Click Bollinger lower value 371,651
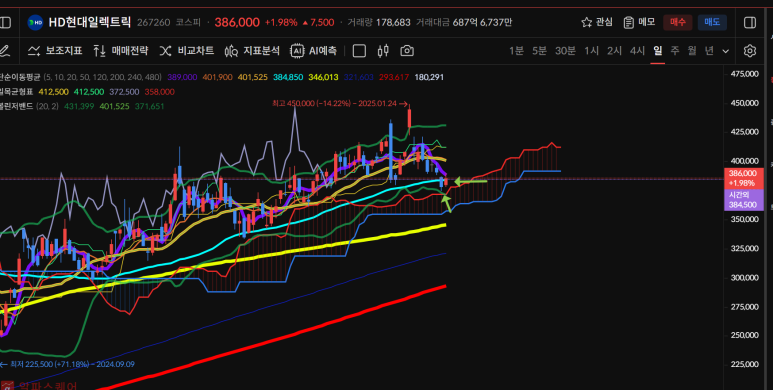The width and height of the screenshot is (773, 390). click(x=149, y=106)
